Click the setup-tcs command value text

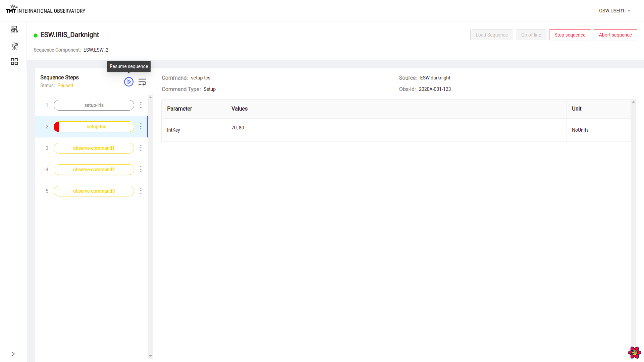point(201,78)
